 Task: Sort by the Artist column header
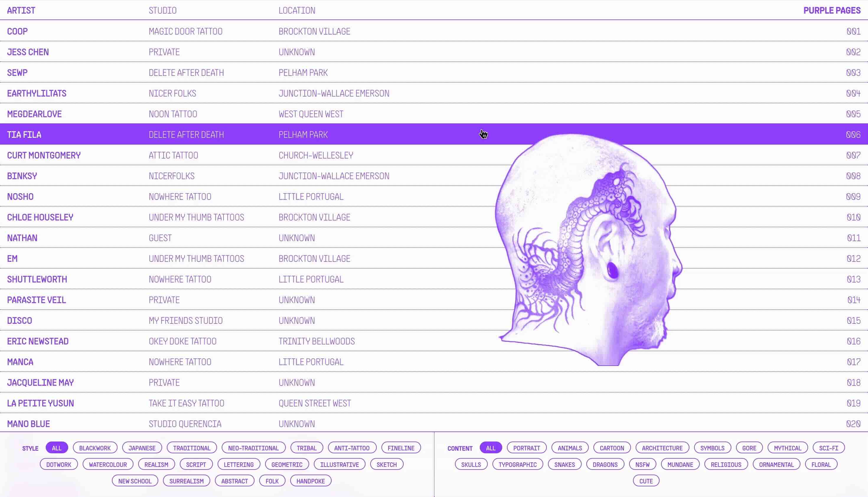click(21, 10)
